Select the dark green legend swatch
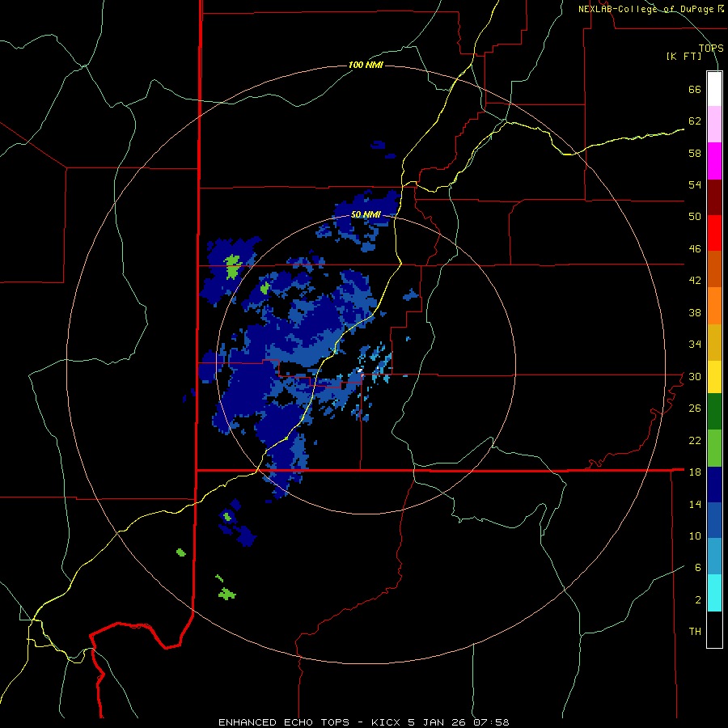The image size is (728, 728). (714, 412)
